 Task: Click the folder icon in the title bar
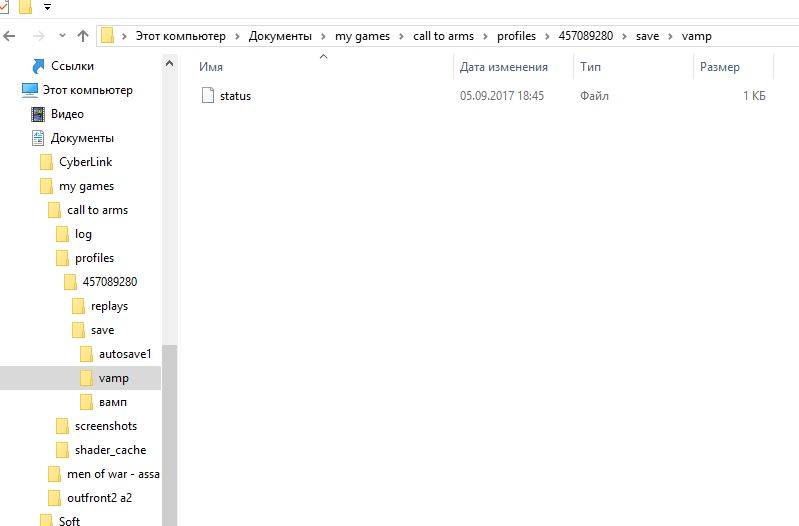tap(25, 6)
